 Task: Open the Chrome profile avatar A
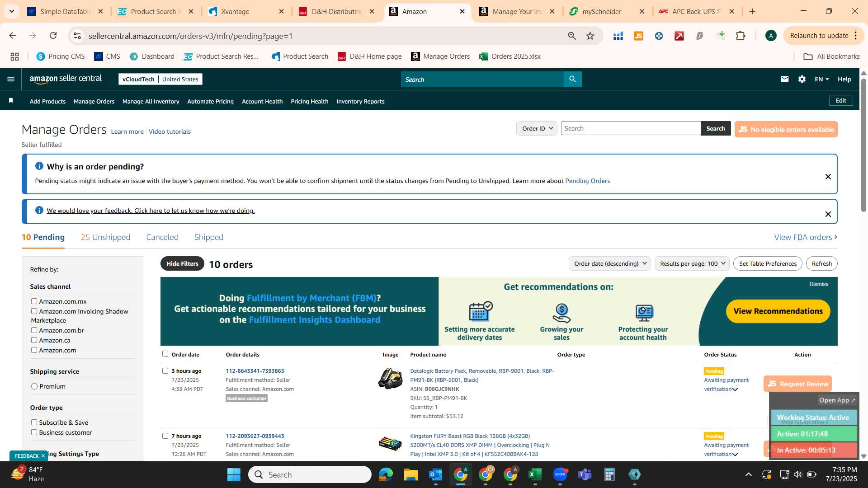[771, 36]
